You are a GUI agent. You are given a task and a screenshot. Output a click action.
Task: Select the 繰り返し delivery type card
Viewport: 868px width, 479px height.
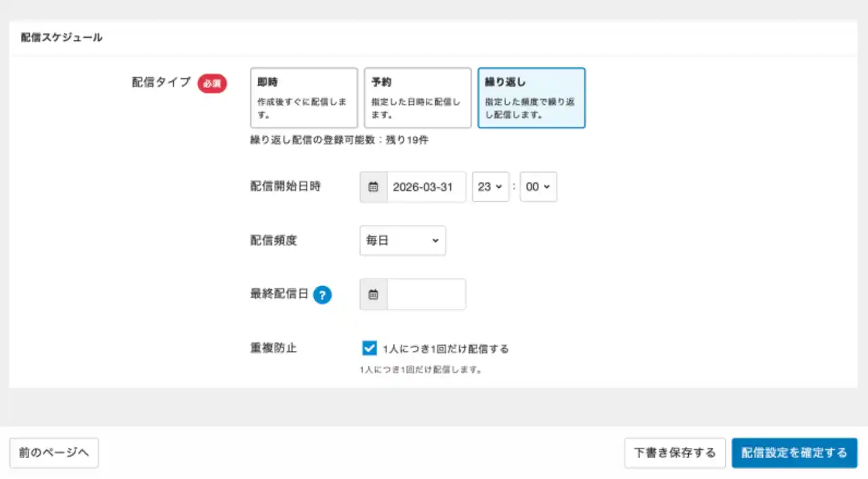click(531, 98)
